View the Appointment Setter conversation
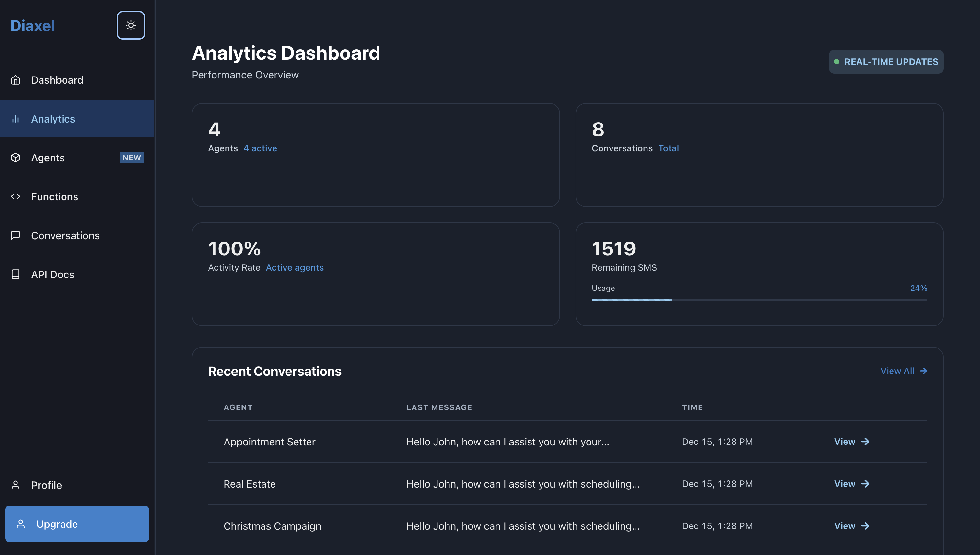Image resolution: width=980 pixels, height=555 pixels. point(852,442)
